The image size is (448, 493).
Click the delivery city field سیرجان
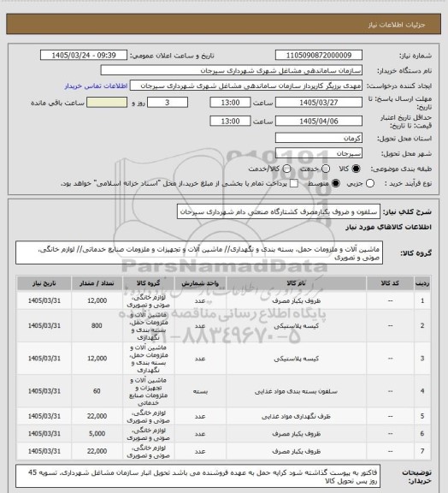(x=319, y=153)
